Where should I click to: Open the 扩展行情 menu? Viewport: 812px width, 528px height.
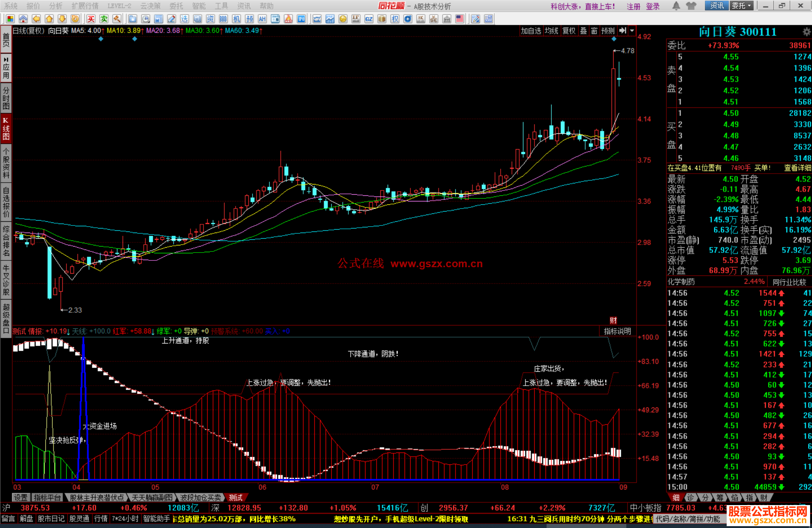coord(85,6)
